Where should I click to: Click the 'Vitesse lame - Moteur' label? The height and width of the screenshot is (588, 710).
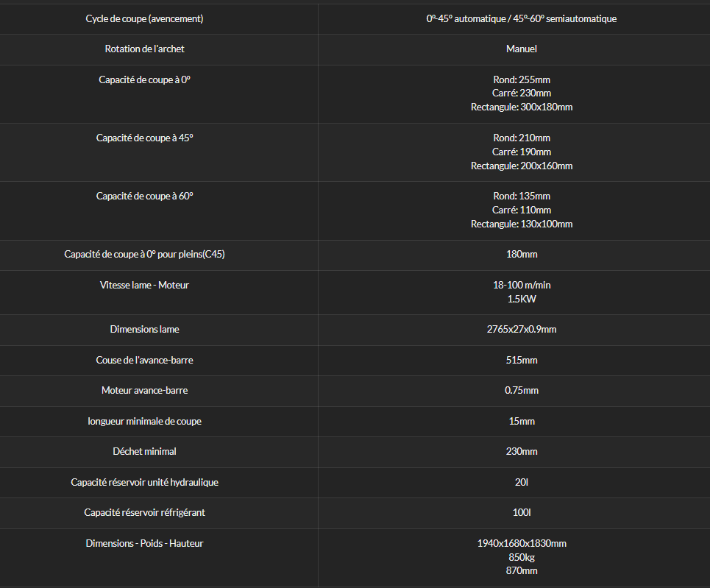144,285
